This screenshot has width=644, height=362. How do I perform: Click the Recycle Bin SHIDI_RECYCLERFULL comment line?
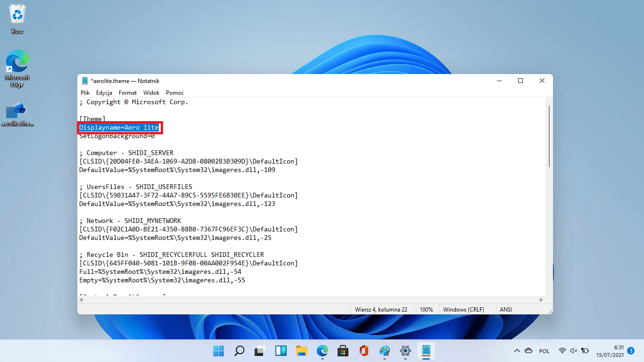(172, 255)
